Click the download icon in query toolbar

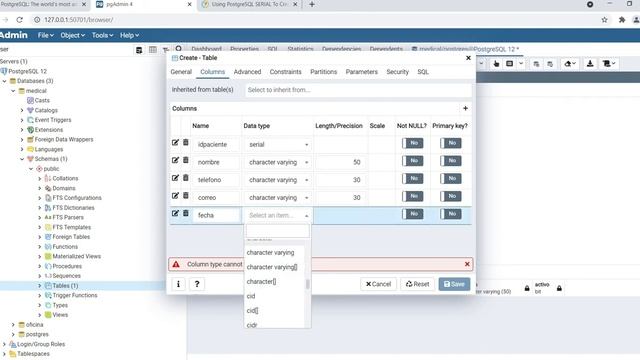coord(590,64)
